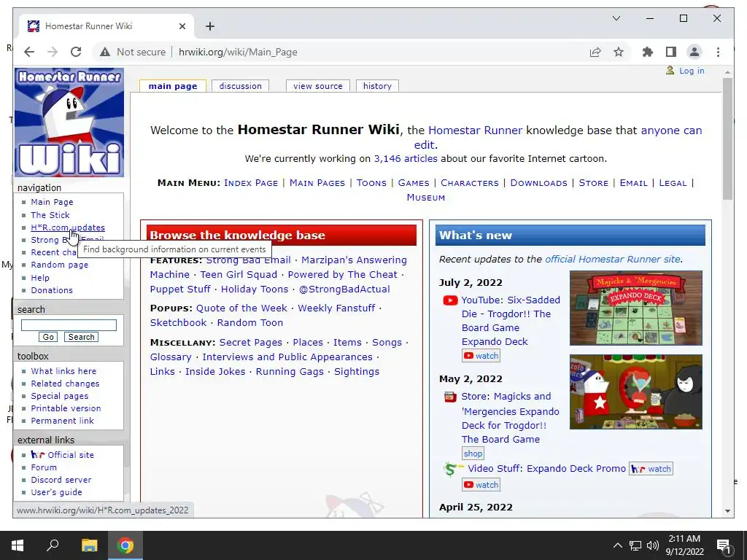Open Discord server link
Screen dimensions: 747x560
tap(61, 480)
